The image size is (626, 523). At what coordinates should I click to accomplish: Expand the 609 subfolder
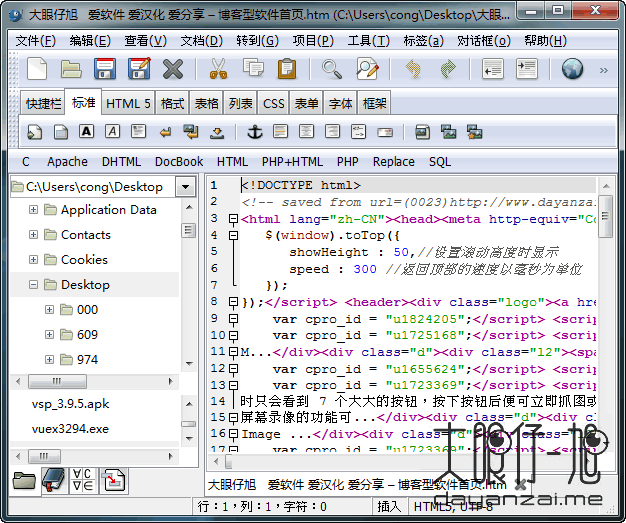coord(49,334)
